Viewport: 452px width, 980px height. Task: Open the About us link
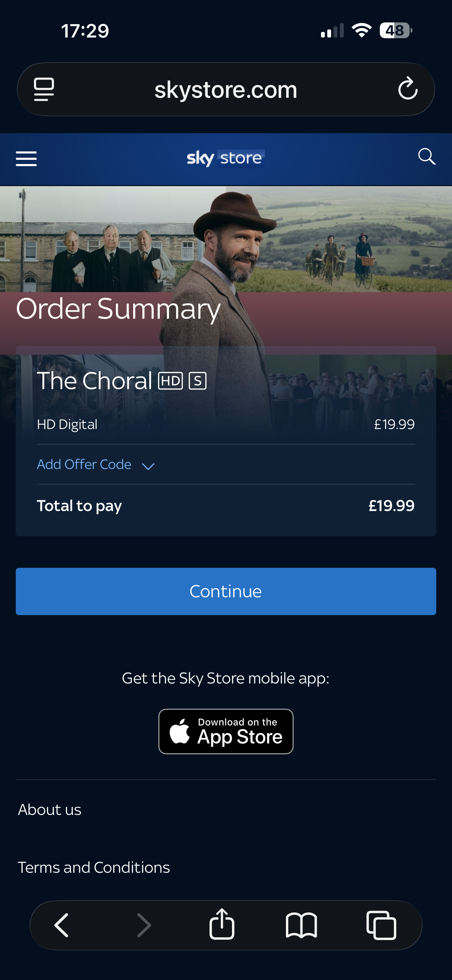coord(50,810)
